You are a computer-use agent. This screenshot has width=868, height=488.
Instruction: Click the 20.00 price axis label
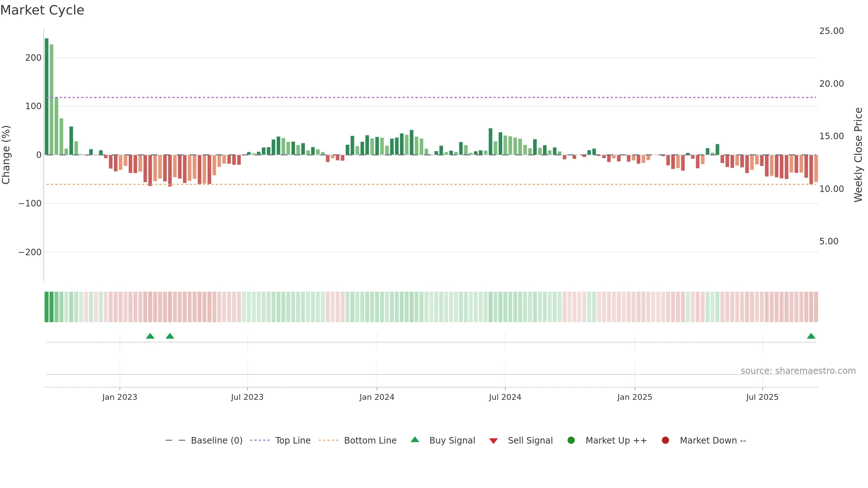831,84
